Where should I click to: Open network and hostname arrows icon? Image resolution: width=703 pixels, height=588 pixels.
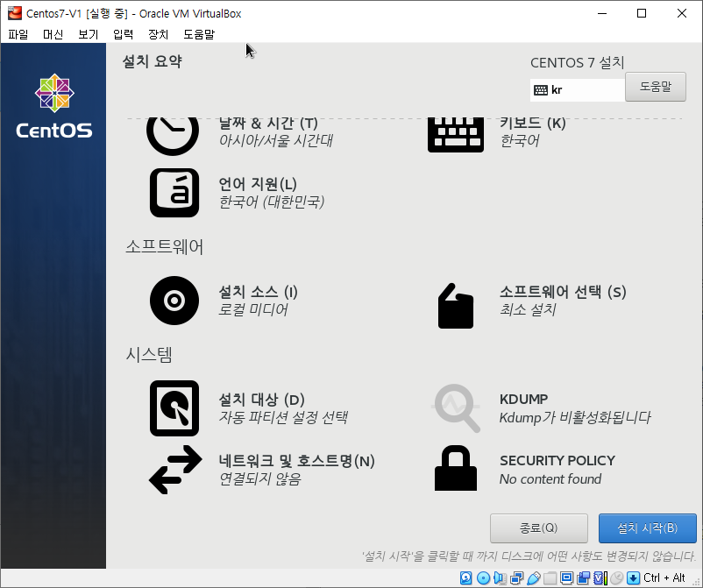[x=175, y=470]
